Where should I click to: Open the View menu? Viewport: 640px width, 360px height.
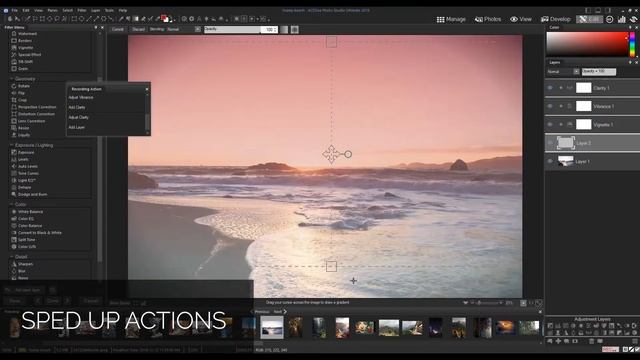[x=38, y=10]
